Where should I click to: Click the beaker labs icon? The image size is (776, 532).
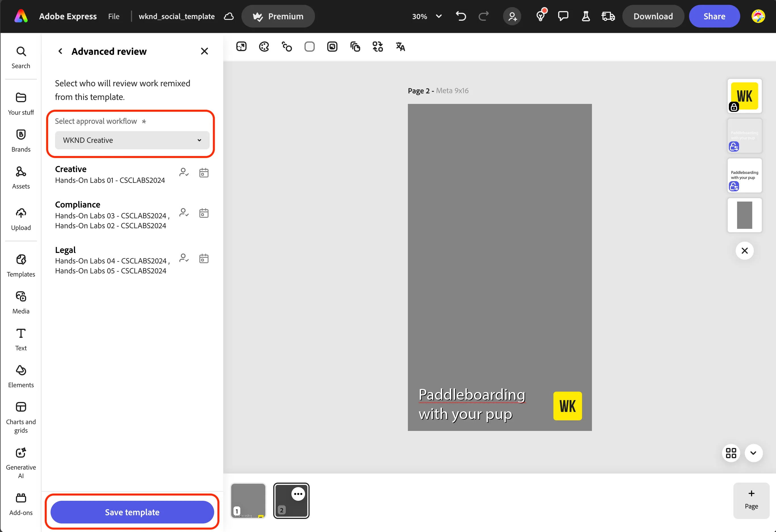[x=586, y=16]
